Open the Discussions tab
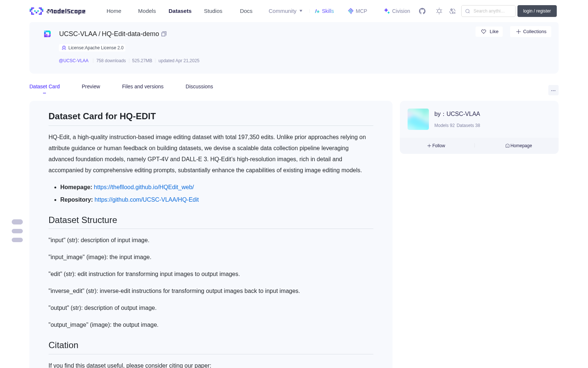The width and height of the screenshot is (588, 368). pos(199,86)
